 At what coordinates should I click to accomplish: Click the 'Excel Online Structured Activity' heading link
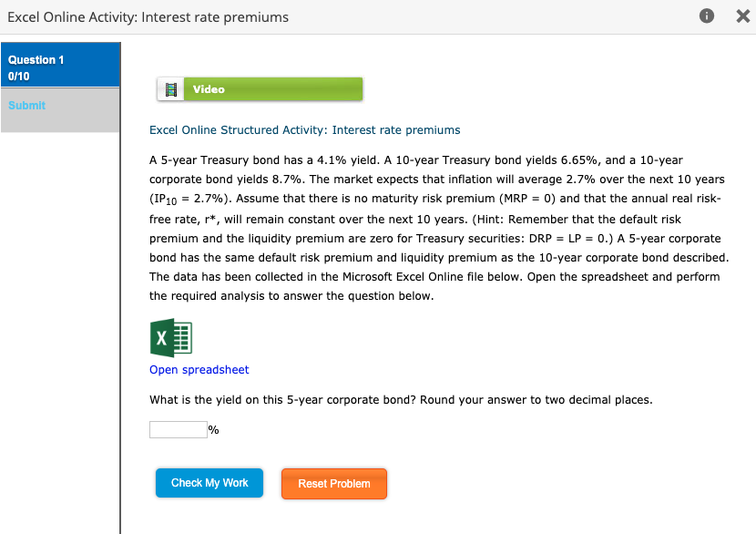304,129
